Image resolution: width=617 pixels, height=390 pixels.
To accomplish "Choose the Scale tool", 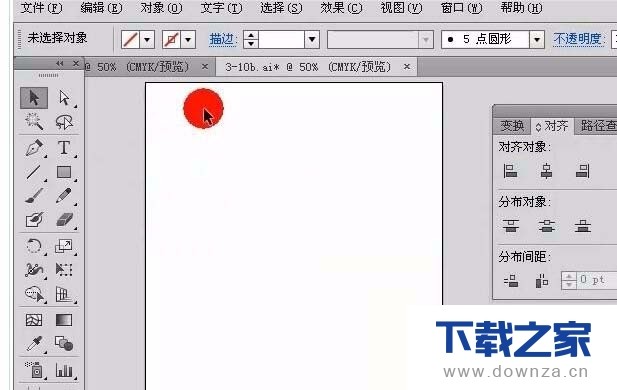I will pyautogui.click(x=64, y=246).
